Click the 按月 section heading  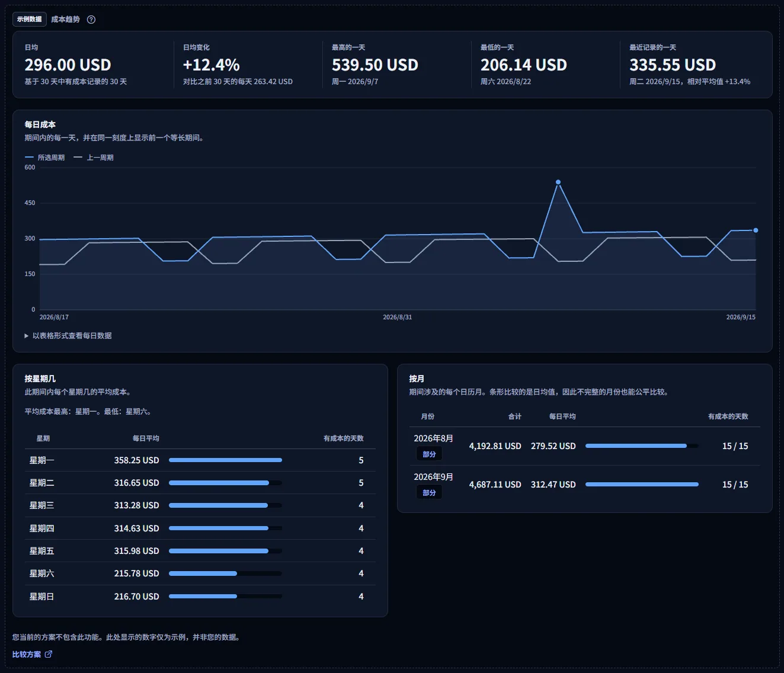coord(417,379)
